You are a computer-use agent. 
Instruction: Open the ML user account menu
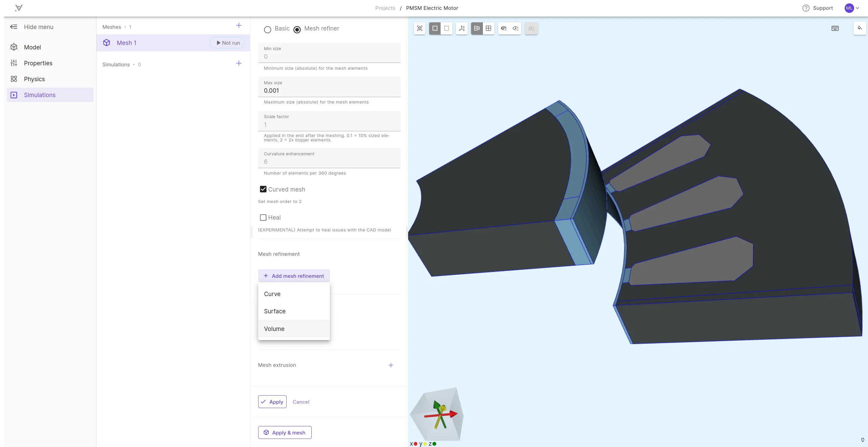pos(852,8)
